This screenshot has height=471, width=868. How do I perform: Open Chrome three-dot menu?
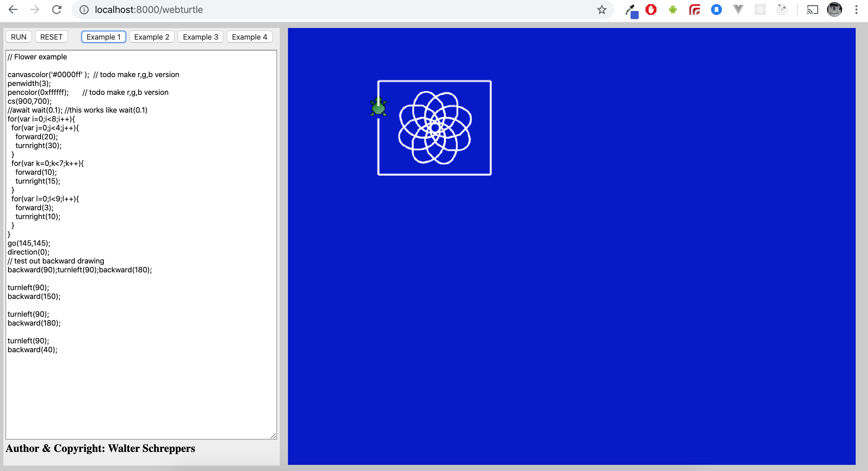pos(856,10)
